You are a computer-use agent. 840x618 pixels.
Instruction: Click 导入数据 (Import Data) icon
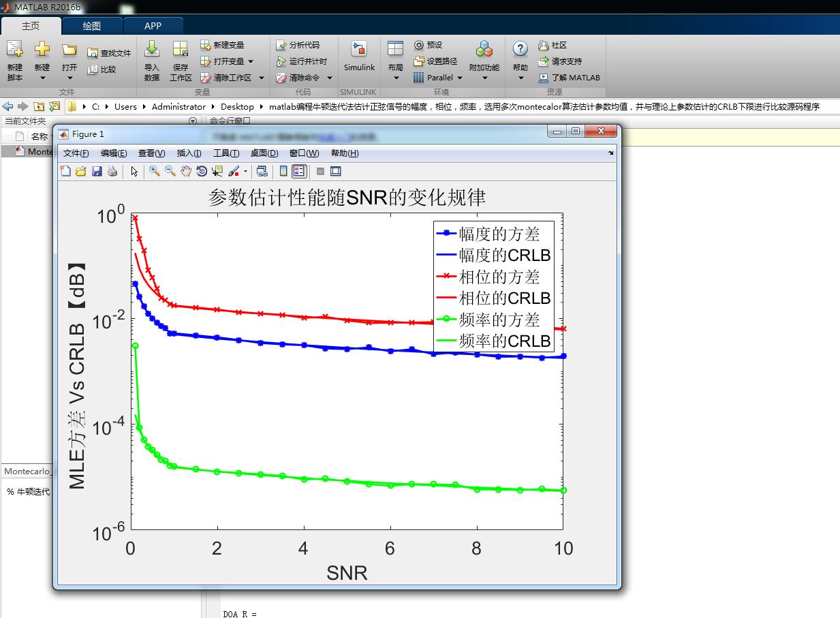coord(152,49)
